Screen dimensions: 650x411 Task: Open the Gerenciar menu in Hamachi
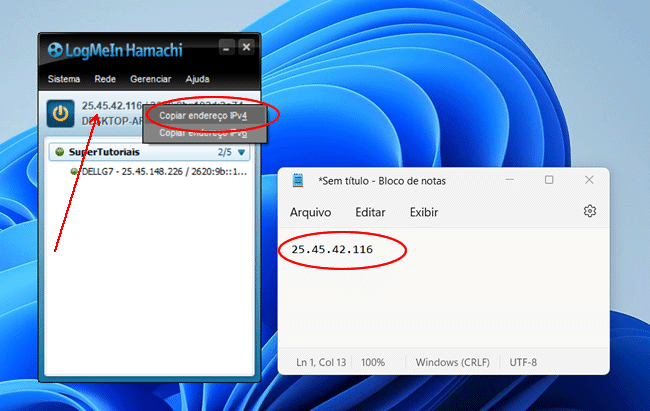[x=150, y=79]
